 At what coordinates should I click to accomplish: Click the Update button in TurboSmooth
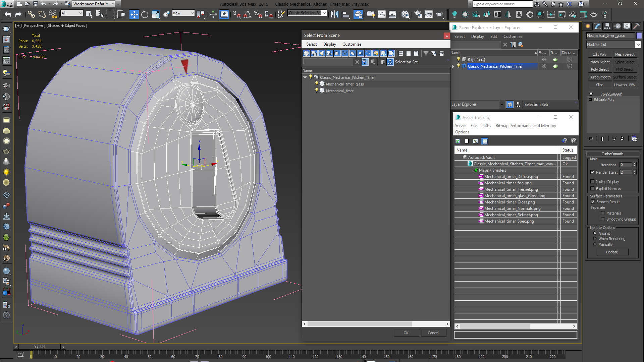612,252
